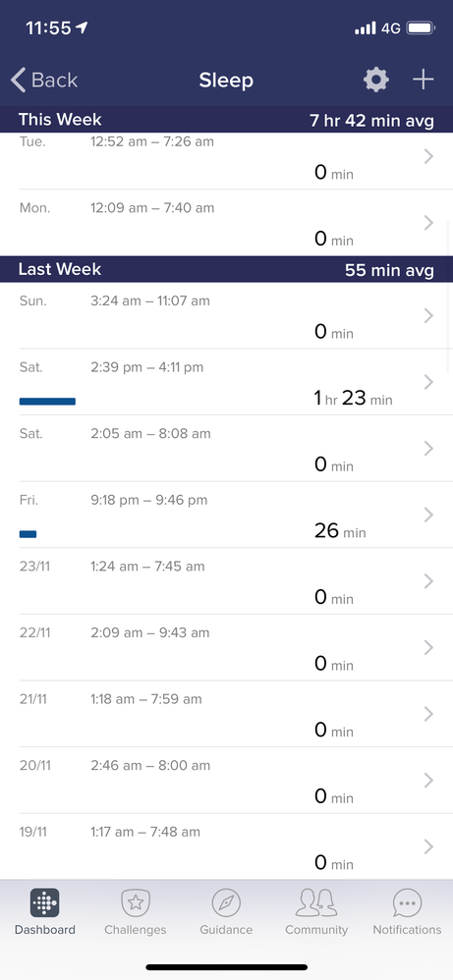Open the Community people icon

[x=316, y=902]
